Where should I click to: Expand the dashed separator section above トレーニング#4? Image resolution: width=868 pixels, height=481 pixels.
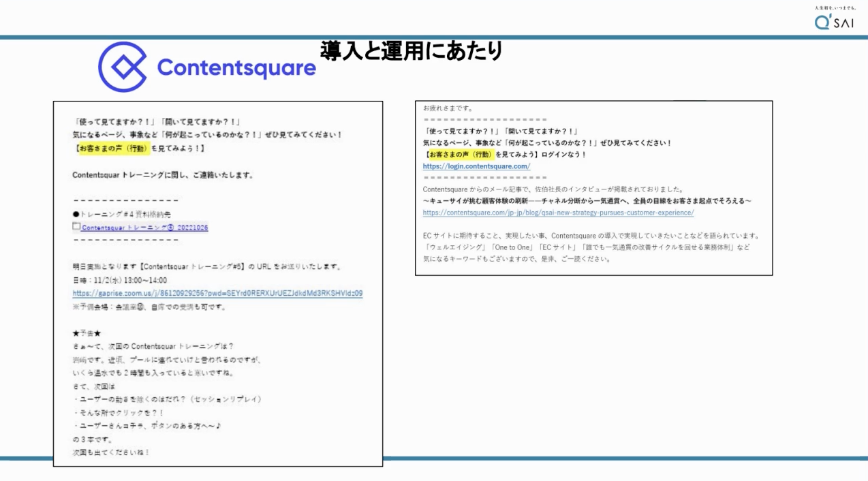click(125, 200)
